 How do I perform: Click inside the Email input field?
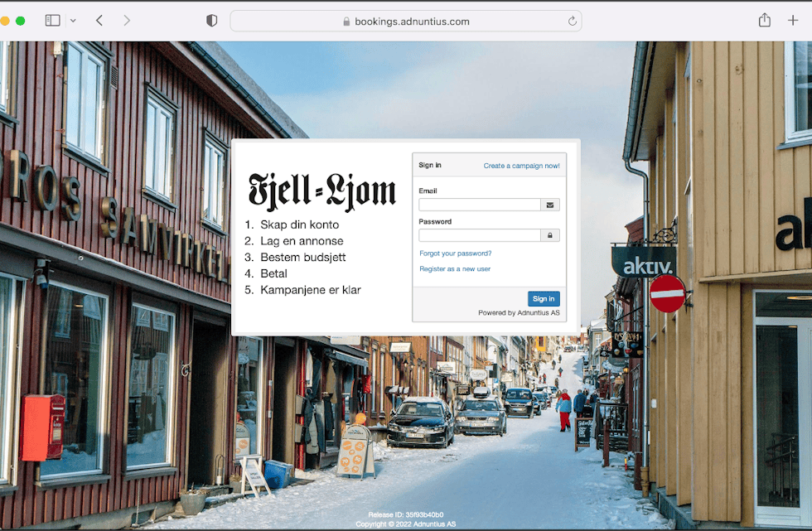pyautogui.click(x=480, y=205)
